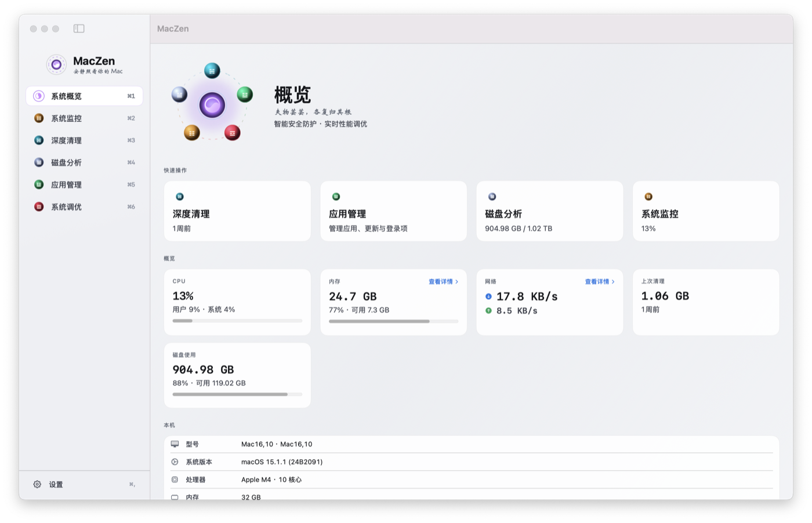This screenshot has width=812, height=523.
Task: Click the CPU usage progress bar
Action: coord(237,321)
